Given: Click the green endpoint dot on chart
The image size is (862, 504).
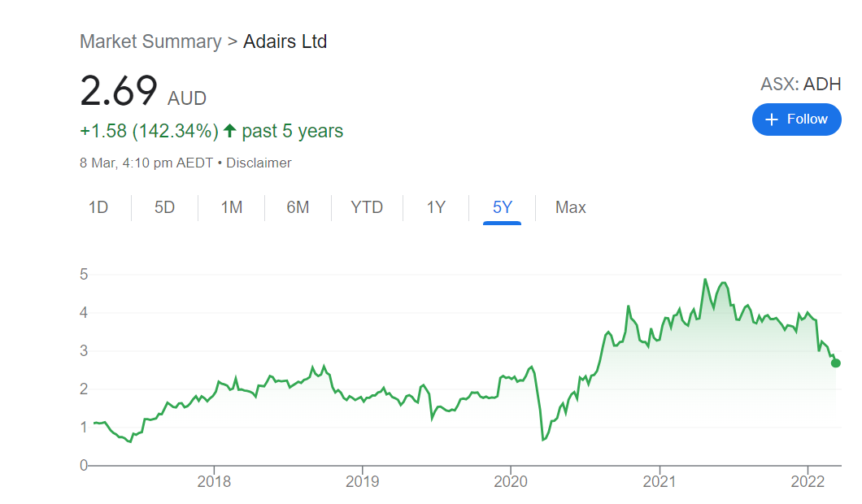Looking at the screenshot, I should 836,363.
